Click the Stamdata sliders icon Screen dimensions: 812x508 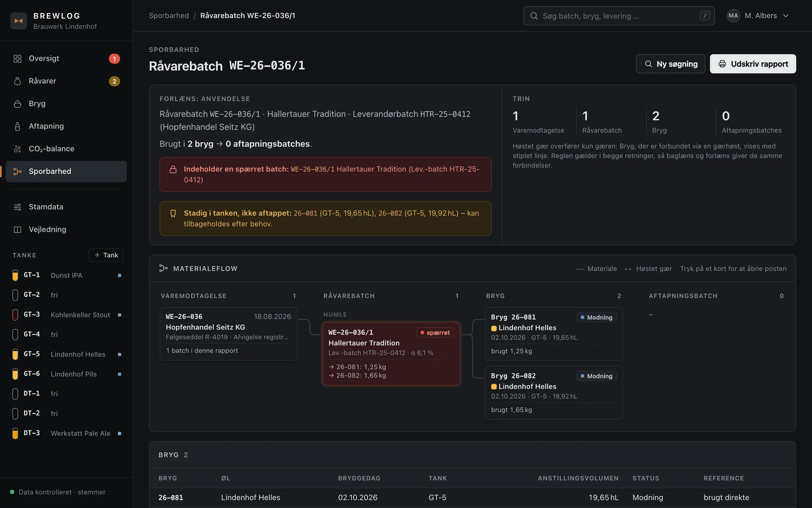[17, 207]
